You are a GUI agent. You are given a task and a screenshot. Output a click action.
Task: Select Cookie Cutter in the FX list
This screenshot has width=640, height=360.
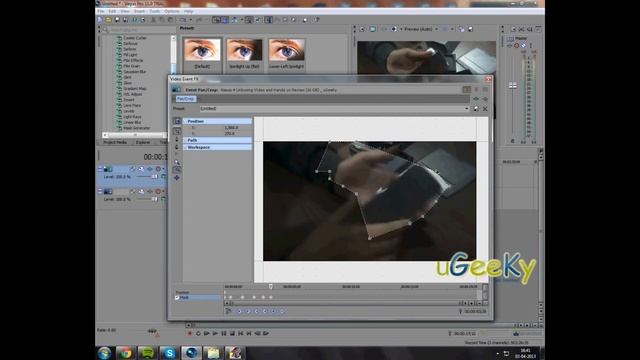pos(135,38)
